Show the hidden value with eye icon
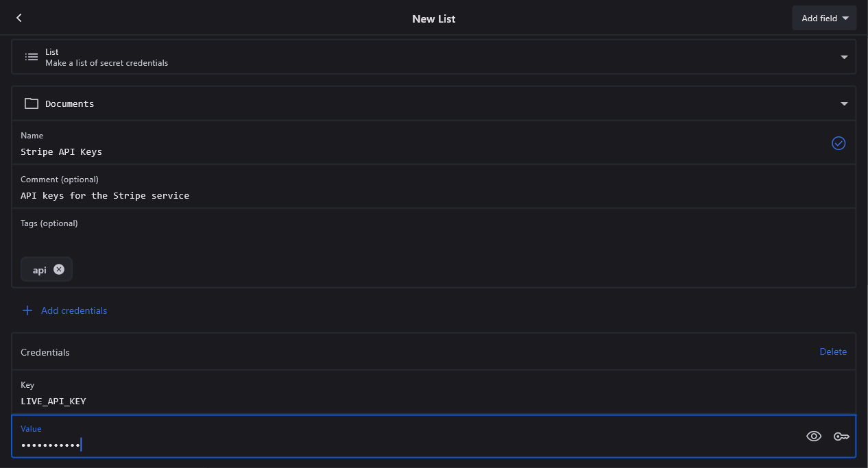The width and height of the screenshot is (868, 468). tap(814, 436)
